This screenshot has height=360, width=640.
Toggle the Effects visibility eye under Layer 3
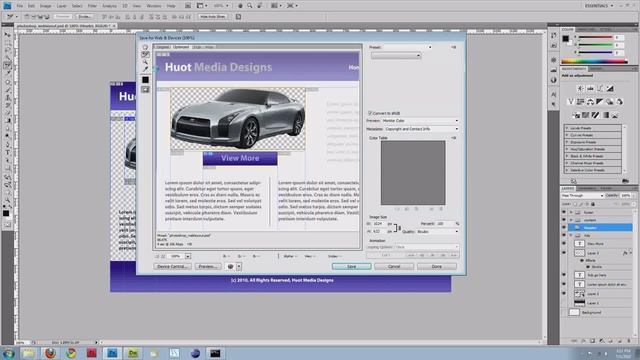tap(582, 260)
